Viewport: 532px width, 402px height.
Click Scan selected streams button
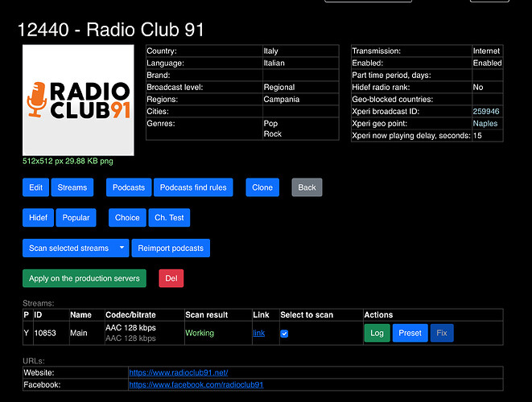(x=69, y=248)
